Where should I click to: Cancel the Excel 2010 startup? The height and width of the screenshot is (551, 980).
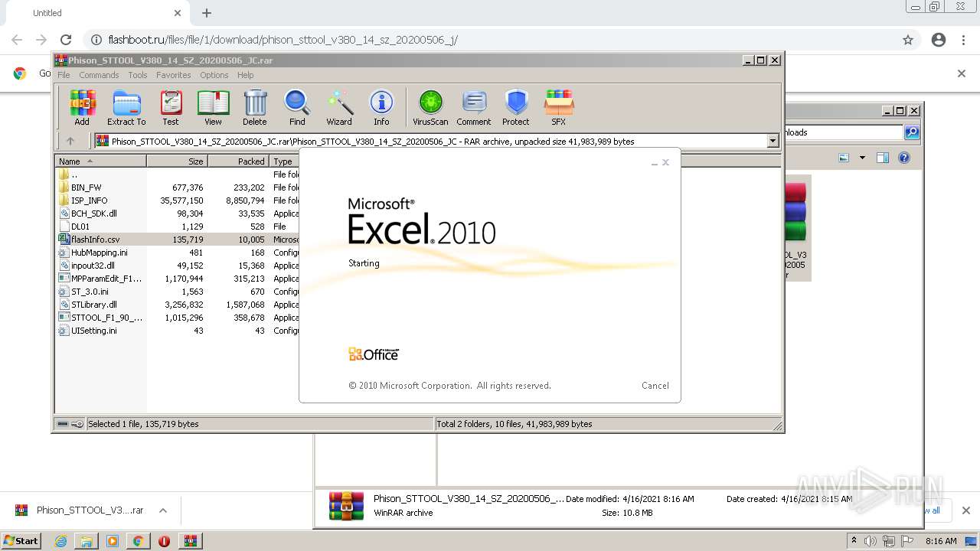tap(655, 386)
